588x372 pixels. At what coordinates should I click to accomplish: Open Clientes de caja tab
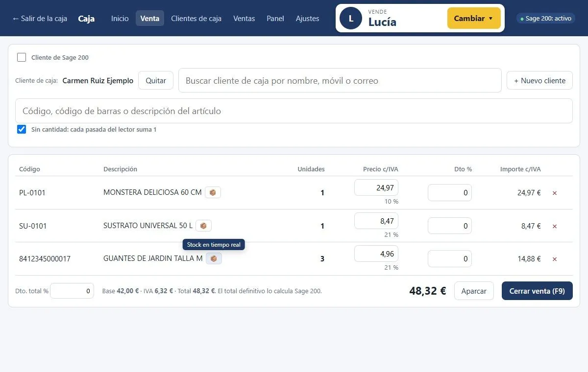point(196,18)
